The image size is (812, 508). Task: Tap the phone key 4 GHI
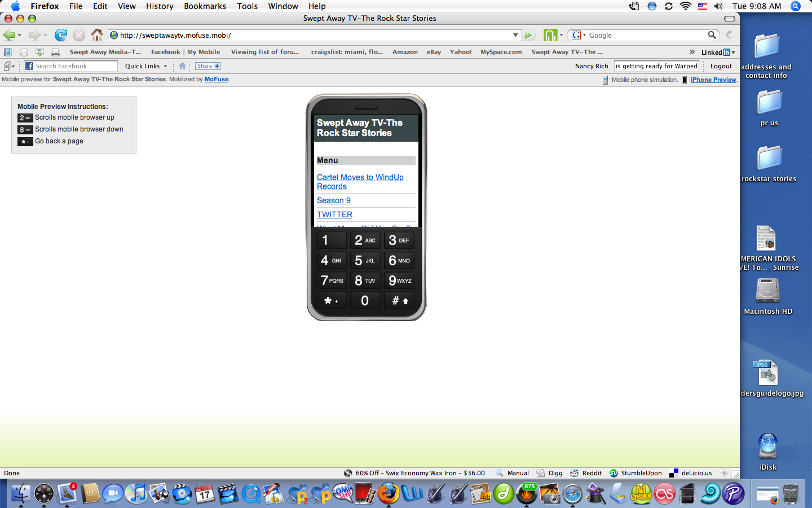[x=332, y=260]
